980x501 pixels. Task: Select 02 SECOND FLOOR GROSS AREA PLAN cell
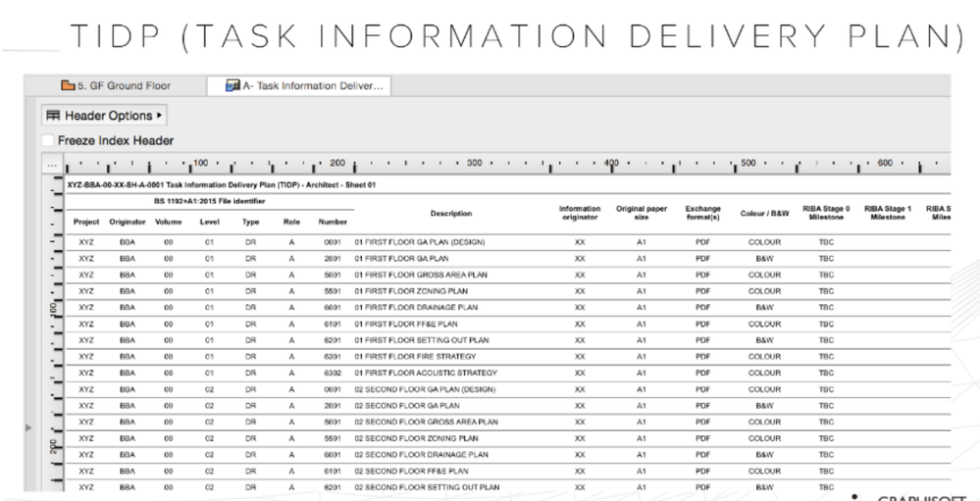tap(427, 422)
